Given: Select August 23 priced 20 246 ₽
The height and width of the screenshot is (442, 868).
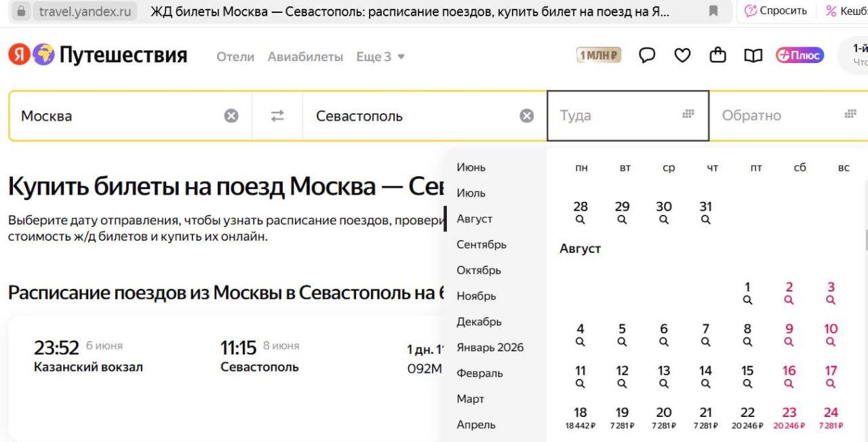Looking at the screenshot, I should coord(789,418).
